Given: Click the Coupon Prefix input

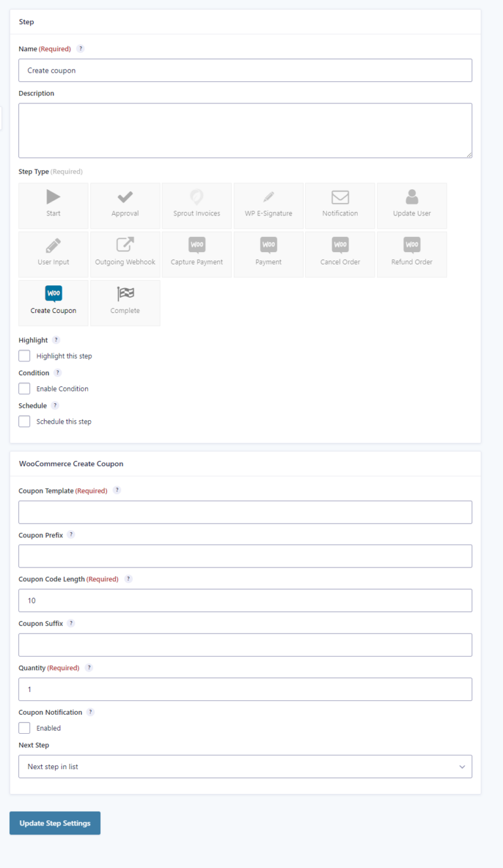Looking at the screenshot, I should (x=245, y=556).
